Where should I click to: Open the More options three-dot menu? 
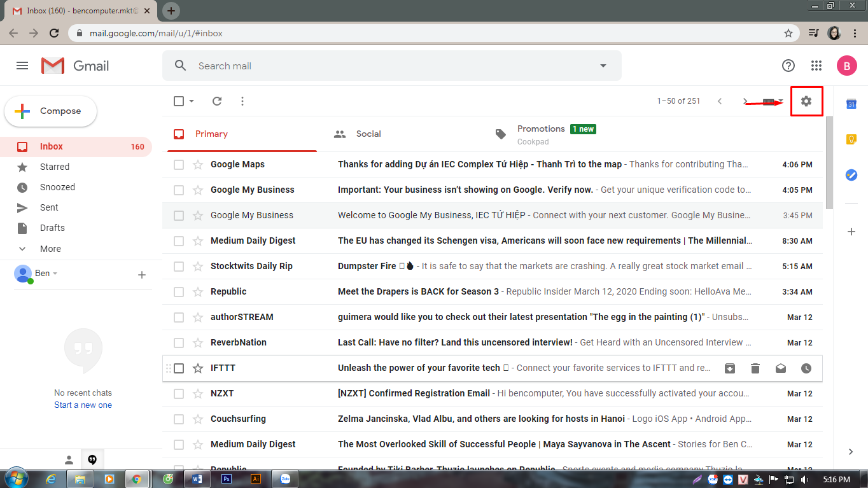[242, 101]
